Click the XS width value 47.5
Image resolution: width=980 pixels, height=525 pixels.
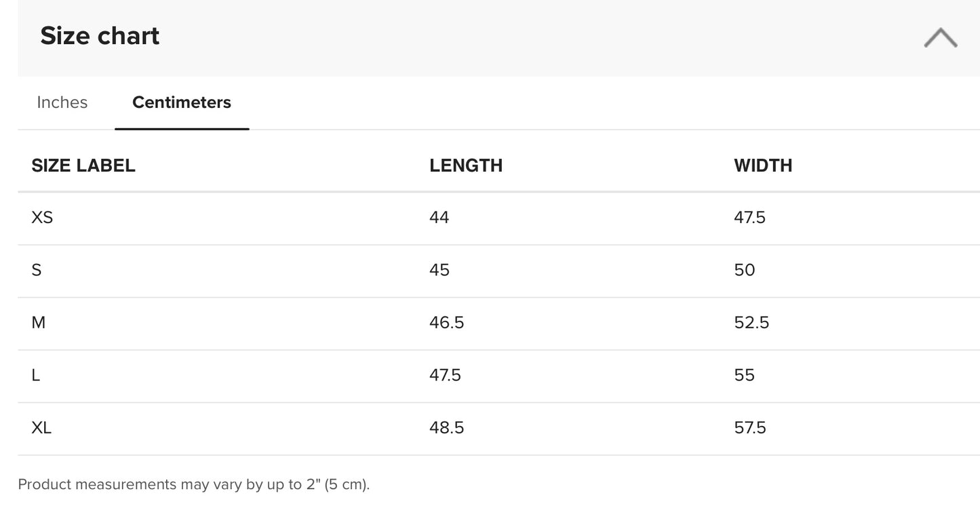749,218
